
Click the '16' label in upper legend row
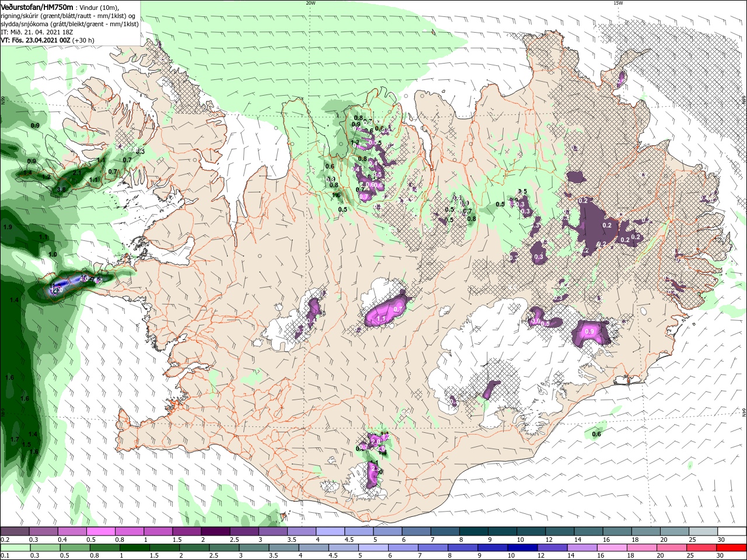tap(606, 540)
